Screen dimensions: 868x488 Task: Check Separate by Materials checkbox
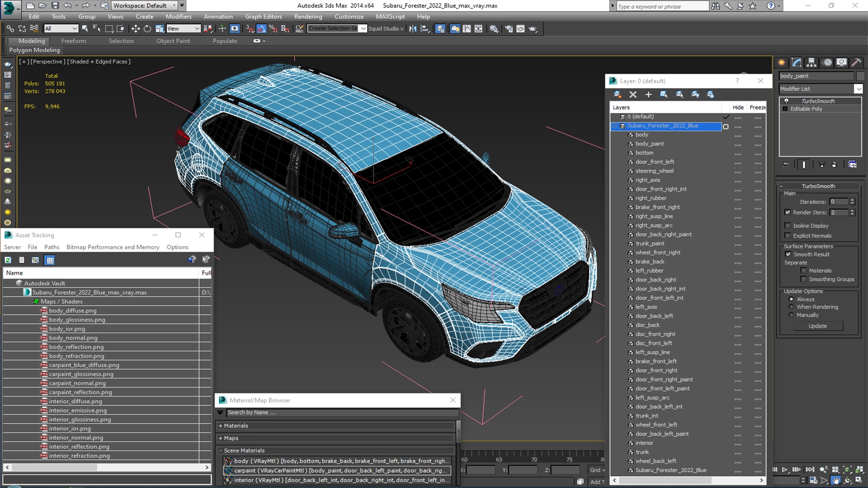pos(804,271)
